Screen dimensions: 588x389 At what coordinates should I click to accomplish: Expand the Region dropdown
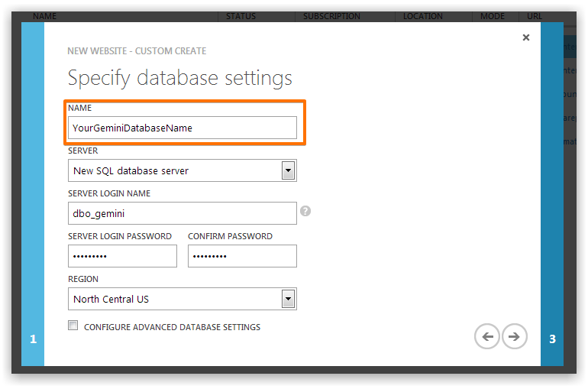[x=288, y=299]
